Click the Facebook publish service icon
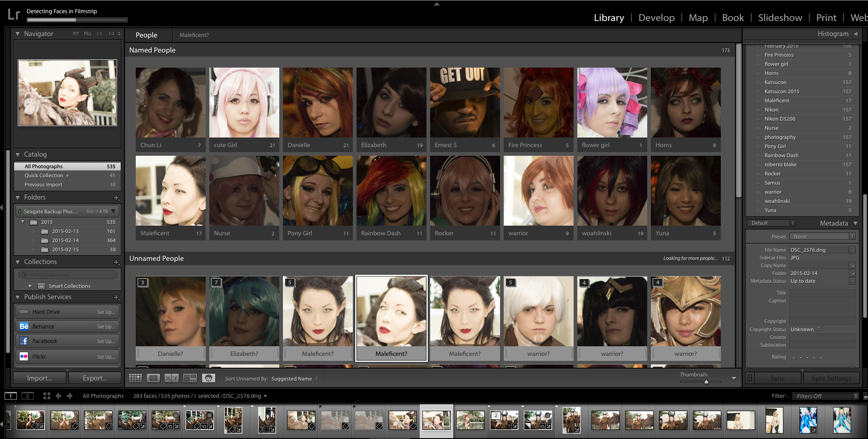Screen dimensions: 868x439 (x=24, y=341)
